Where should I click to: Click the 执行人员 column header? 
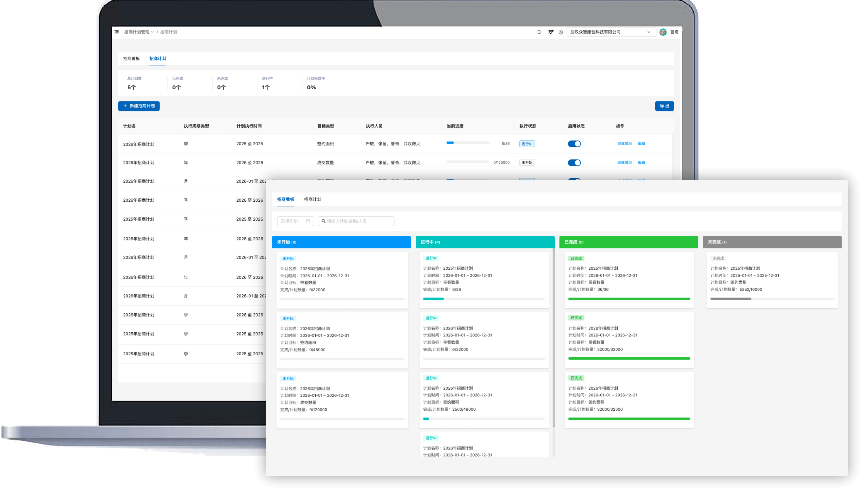tap(374, 126)
